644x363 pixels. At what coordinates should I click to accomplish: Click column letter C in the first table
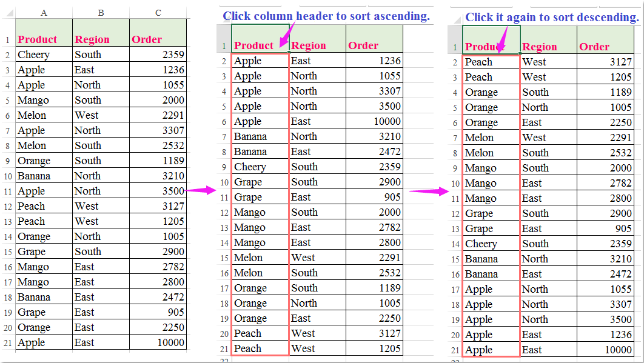click(158, 13)
